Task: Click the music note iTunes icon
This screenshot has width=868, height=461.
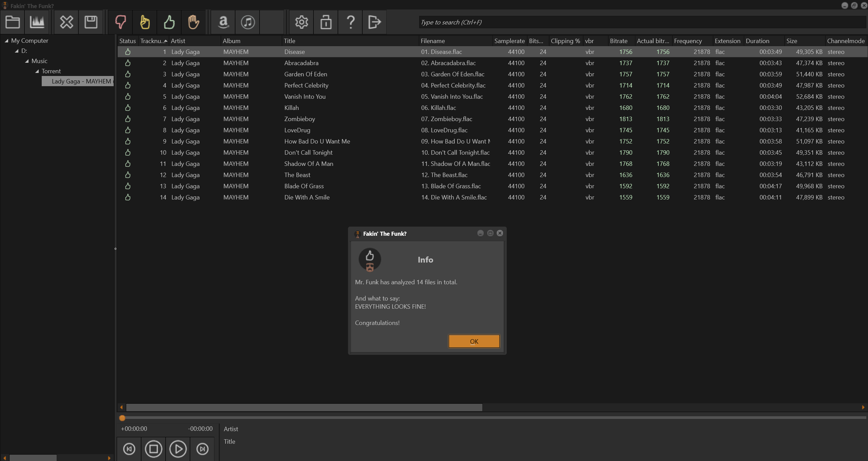Action: coord(248,22)
